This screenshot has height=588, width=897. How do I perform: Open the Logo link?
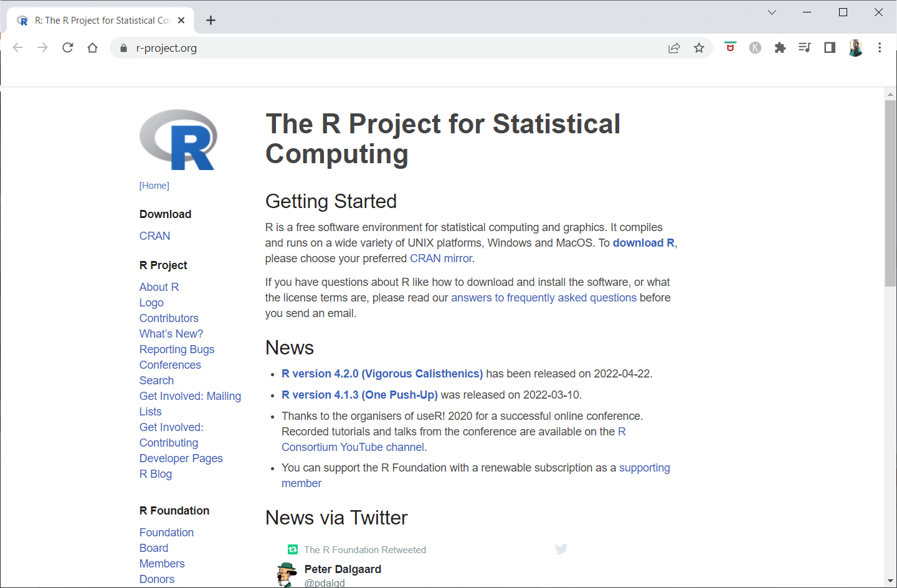151,303
